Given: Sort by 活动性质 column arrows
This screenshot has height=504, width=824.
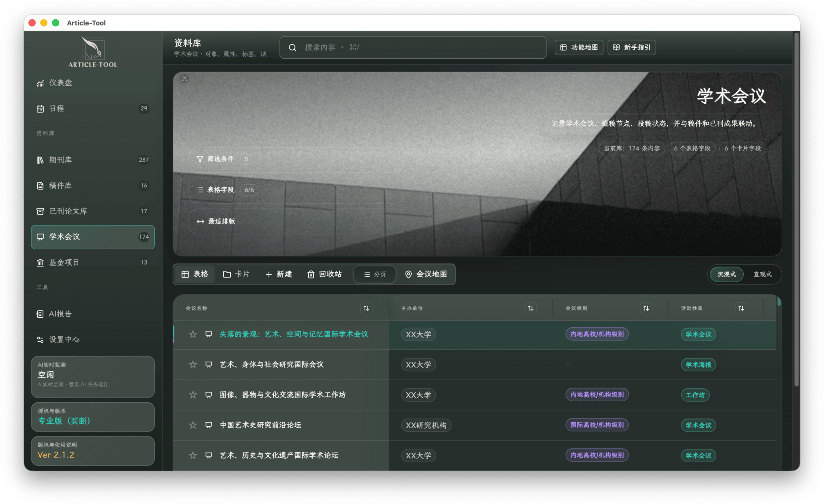Looking at the screenshot, I should (741, 308).
